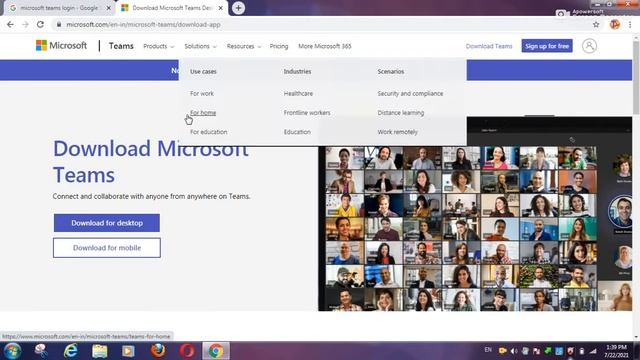Select Healthcare under Industries

(x=298, y=93)
